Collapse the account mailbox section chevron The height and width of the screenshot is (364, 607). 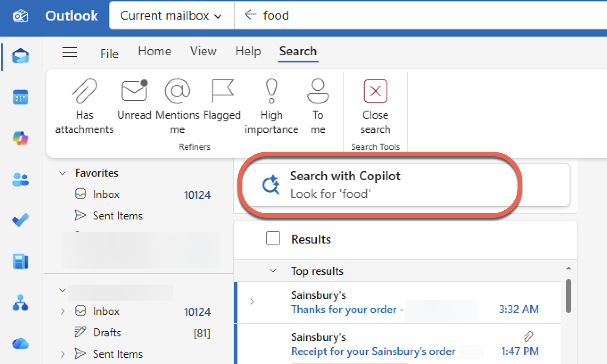62,290
